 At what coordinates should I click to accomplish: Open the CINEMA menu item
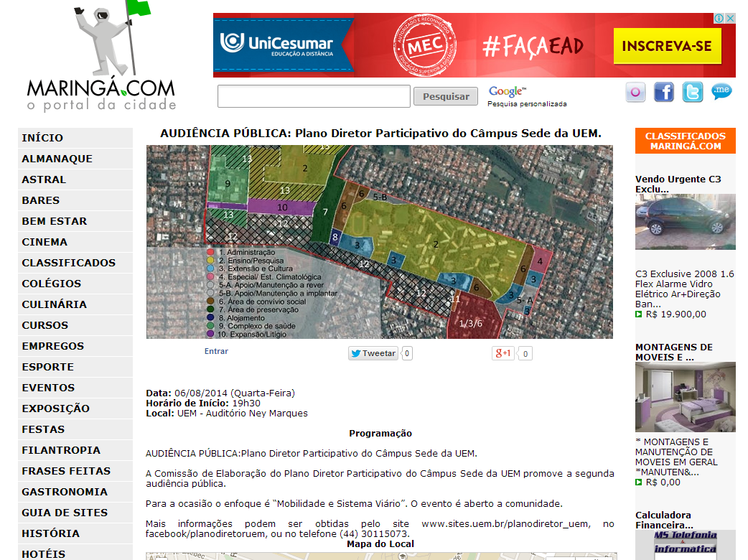[x=45, y=242]
